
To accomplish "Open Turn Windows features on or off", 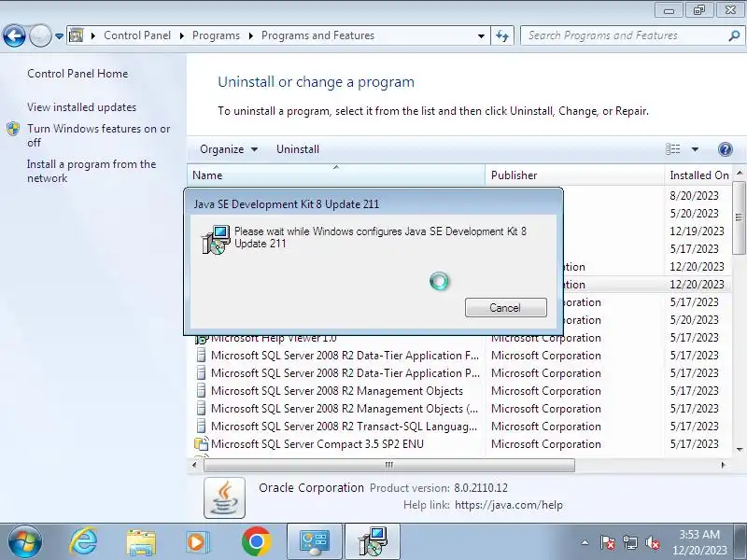I will 99,135.
